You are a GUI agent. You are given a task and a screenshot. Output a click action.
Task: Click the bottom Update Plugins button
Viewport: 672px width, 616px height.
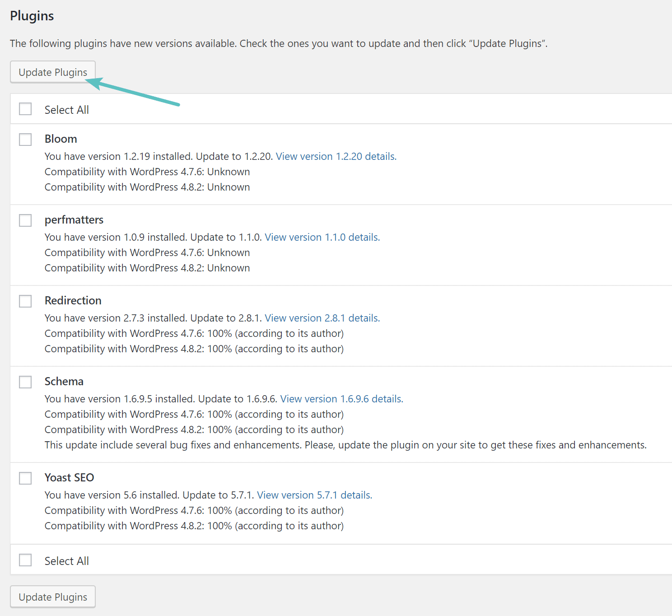pyautogui.click(x=52, y=597)
